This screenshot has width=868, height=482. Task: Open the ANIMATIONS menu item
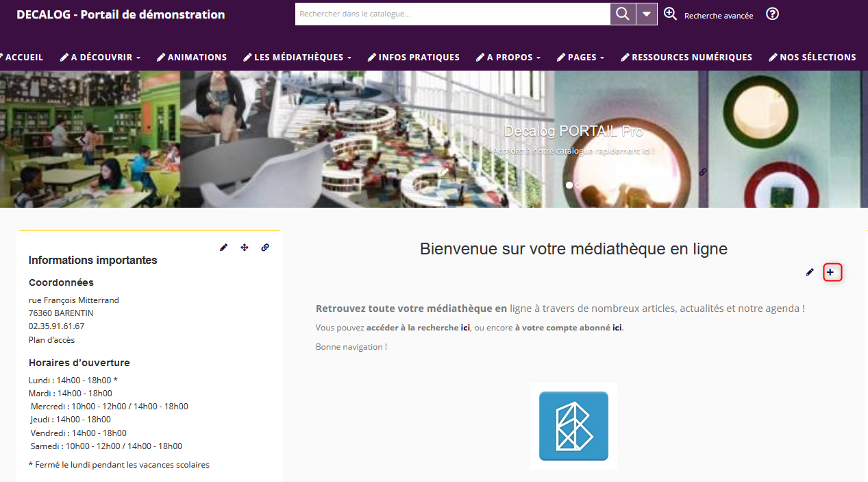tap(192, 58)
